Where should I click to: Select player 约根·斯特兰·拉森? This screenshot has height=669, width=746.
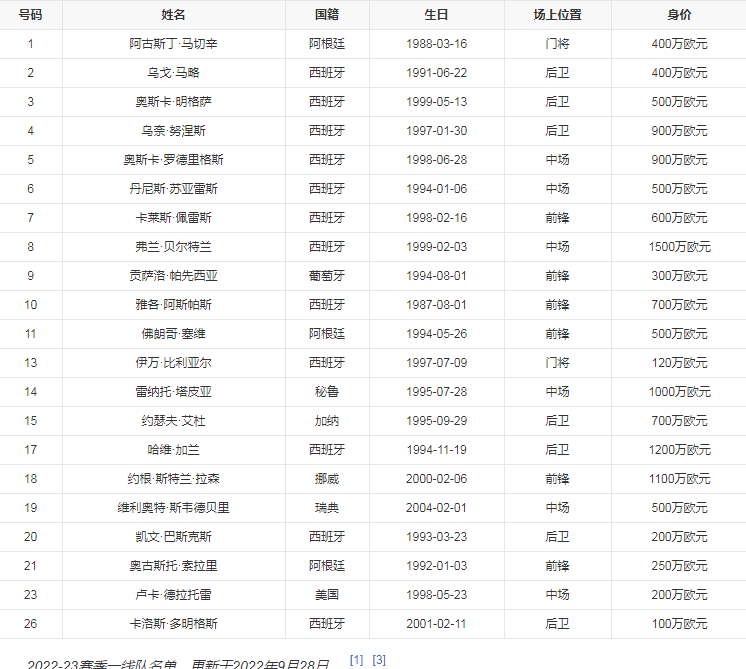click(x=173, y=479)
